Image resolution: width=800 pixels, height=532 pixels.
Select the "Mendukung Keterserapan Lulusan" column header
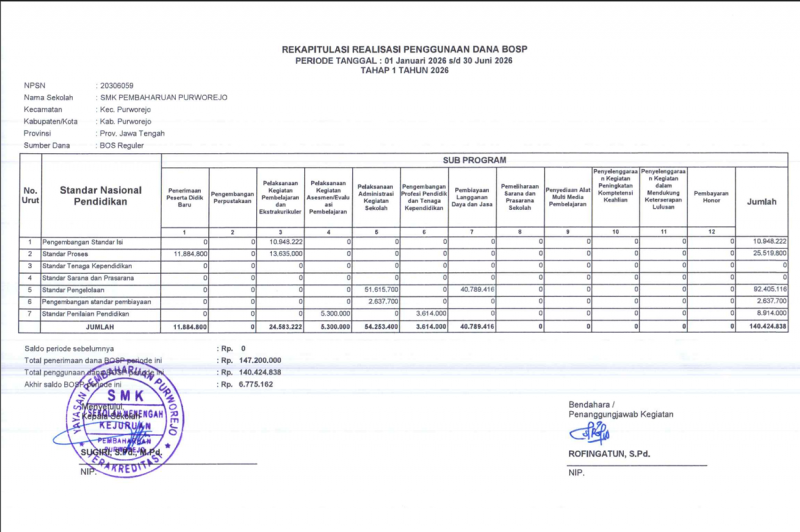click(663, 190)
